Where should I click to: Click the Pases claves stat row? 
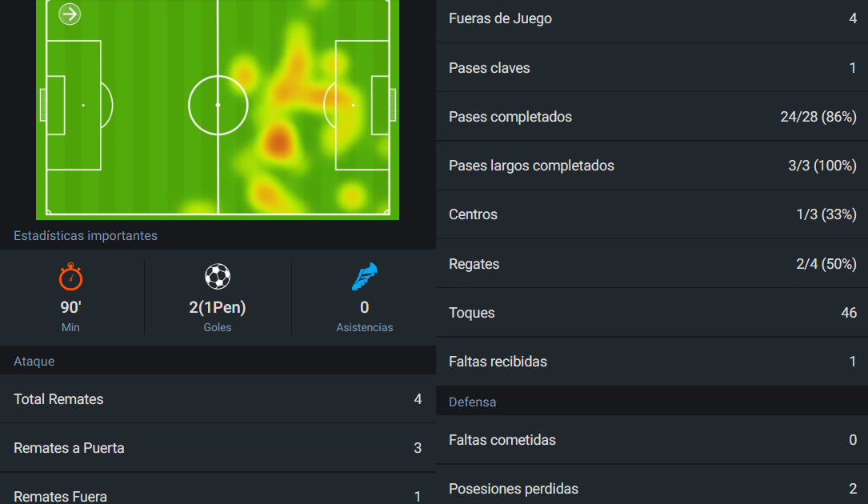(x=651, y=67)
